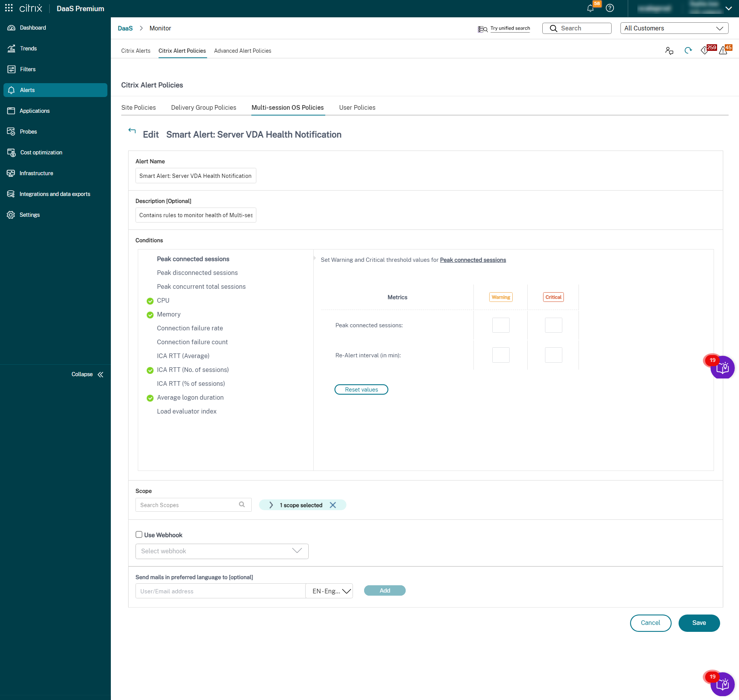
Task: Remove the 1 scope selected chip
Action: click(333, 505)
